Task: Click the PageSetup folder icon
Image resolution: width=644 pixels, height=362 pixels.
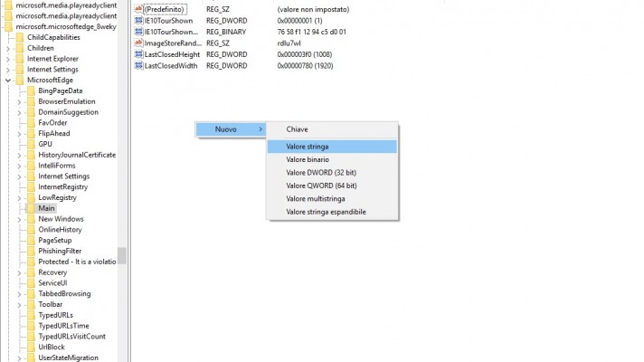Action: tap(31, 241)
